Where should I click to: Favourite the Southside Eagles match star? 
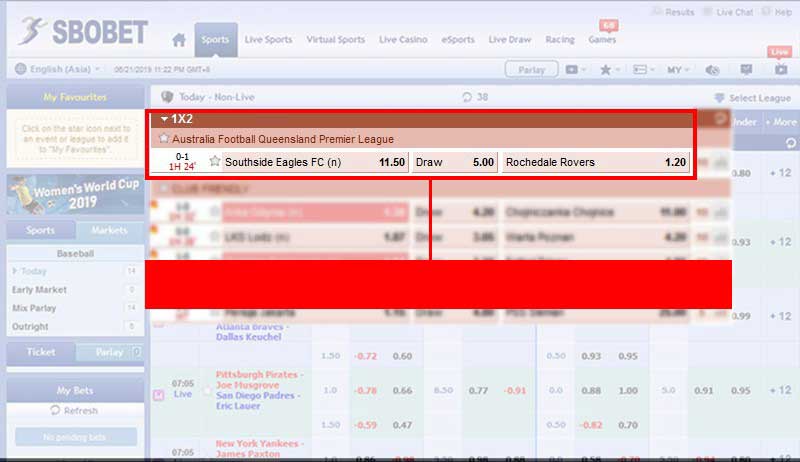[215, 162]
